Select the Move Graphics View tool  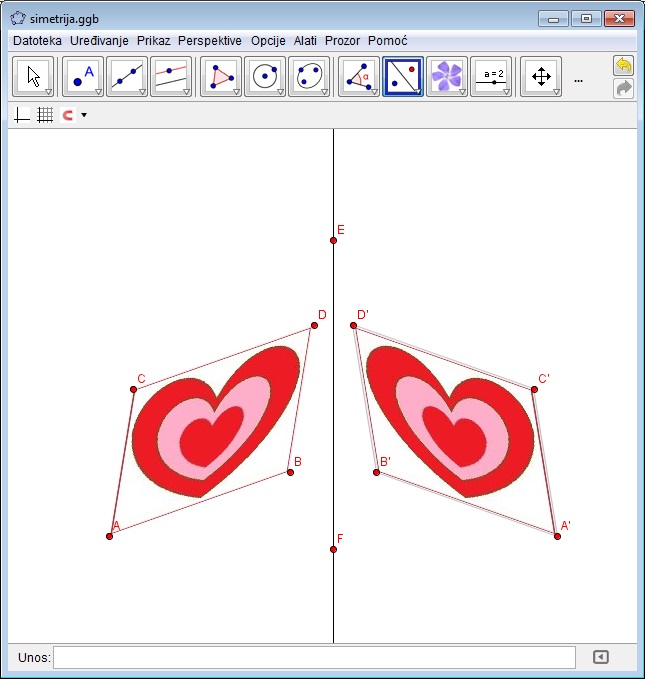(541, 76)
